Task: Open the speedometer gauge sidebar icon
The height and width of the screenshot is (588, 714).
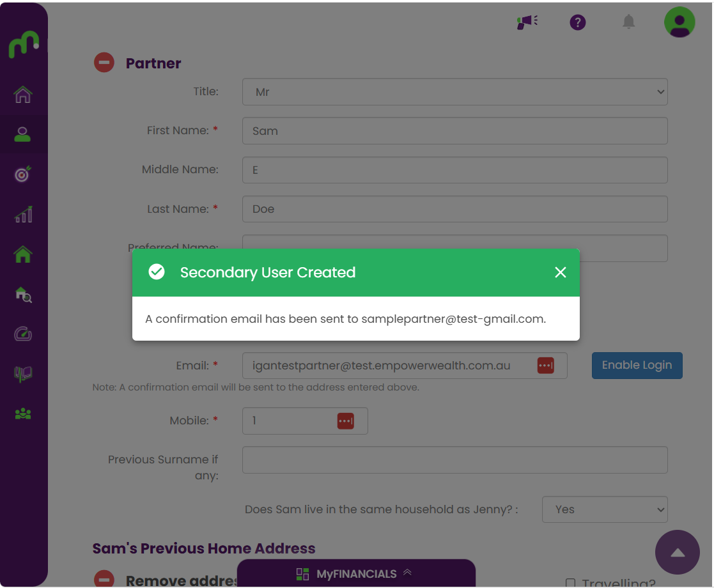Action: pyautogui.click(x=23, y=334)
